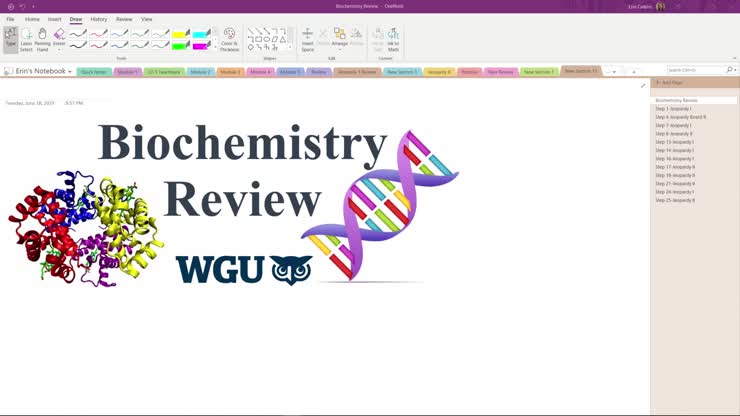Click Ink to Text

(378, 39)
